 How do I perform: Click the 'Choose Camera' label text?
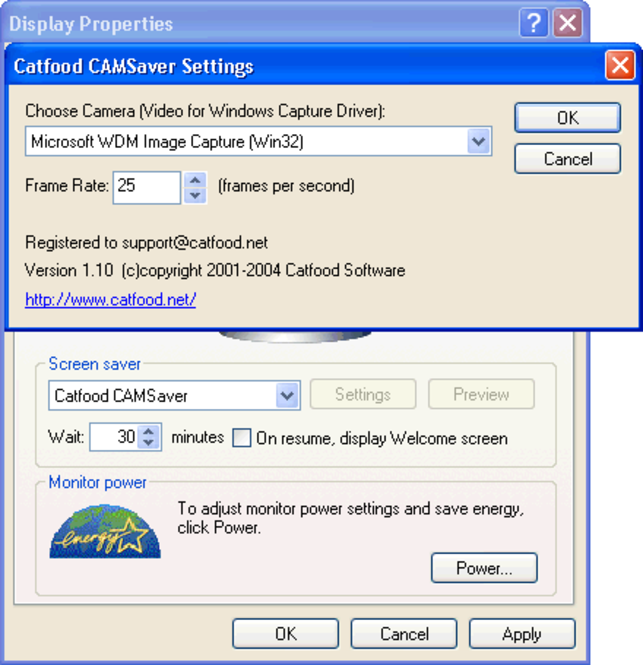(x=205, y=111)
